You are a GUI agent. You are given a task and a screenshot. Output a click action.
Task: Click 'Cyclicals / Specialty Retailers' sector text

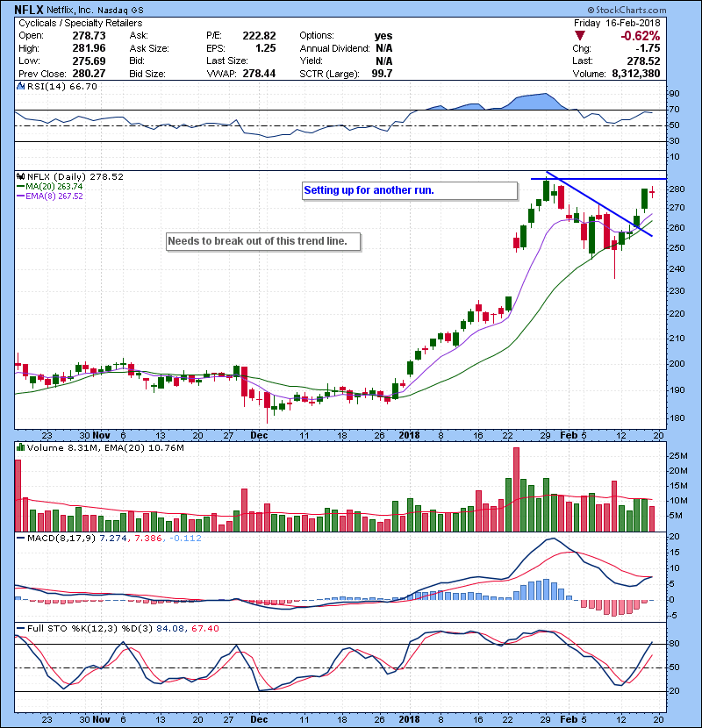(81, 23)
